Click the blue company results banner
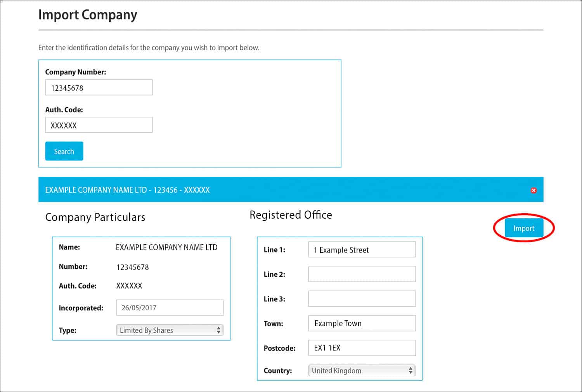This screenshot has width=582, height=392. point(272,190)
